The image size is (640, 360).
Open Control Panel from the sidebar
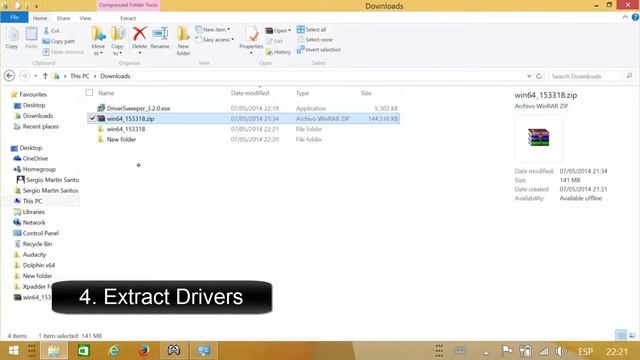click(x=40, y=233)
